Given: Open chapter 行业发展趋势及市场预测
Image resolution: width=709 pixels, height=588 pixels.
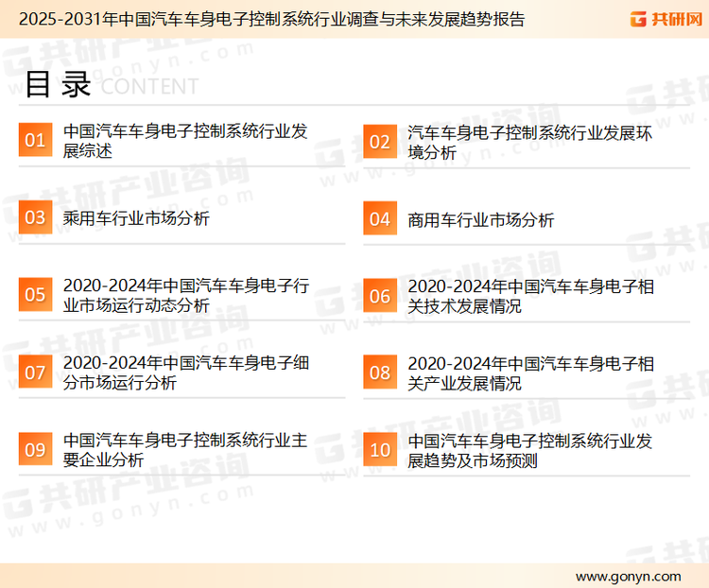Looking at the screenshot, I should (x=530, y=451).
